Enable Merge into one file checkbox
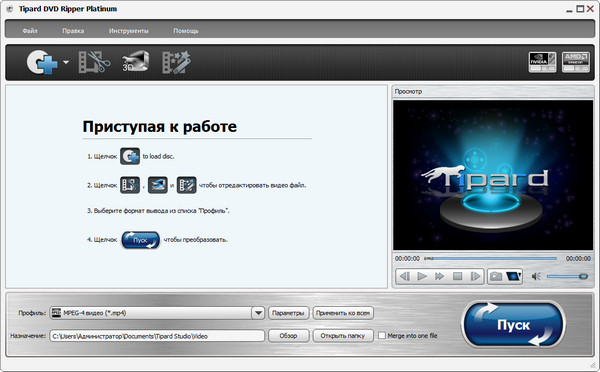Screen dimensions: 600x372 (x=382, y=336)
